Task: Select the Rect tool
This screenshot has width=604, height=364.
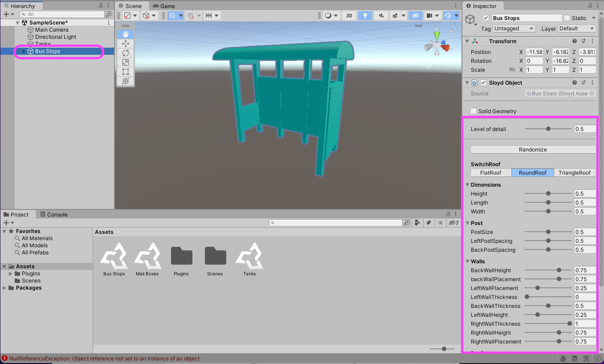Action: tap(125, 72)
